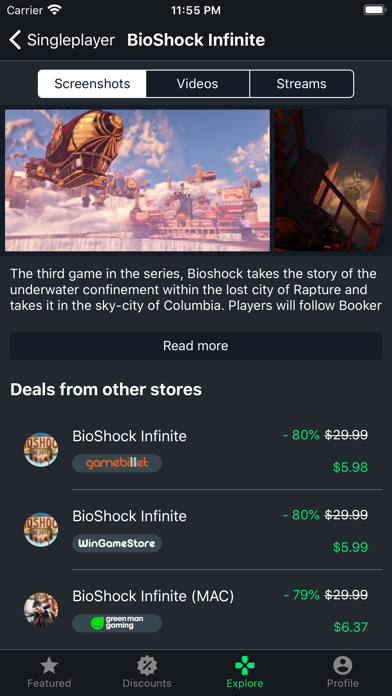Tap the gamebillet store logo badge
392x696 pixels.
click(117, 463)
